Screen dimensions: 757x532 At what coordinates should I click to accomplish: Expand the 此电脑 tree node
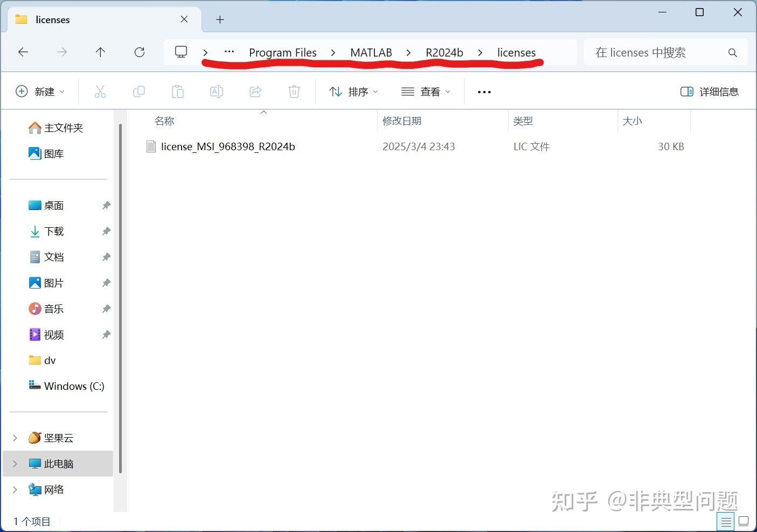[15, 464]
